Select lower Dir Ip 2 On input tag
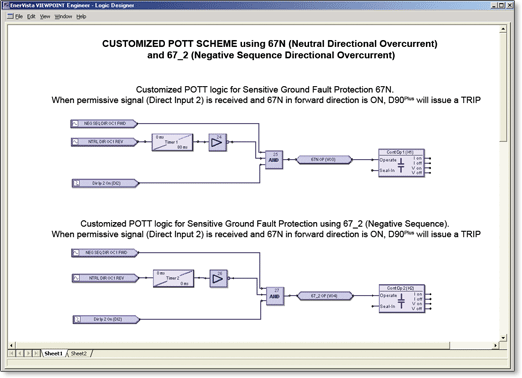The height and width of the screenshot is (378, 522). (x=106, y=319)
